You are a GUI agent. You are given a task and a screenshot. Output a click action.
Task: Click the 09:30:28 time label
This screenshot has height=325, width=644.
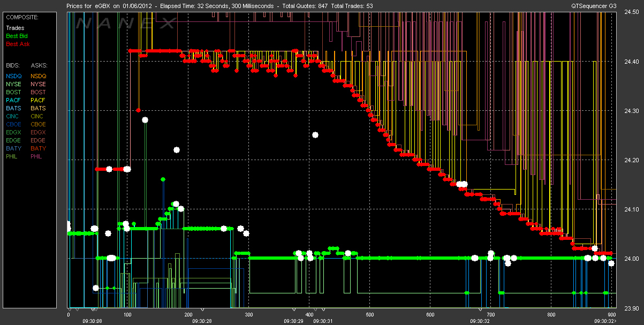point(203,321)
